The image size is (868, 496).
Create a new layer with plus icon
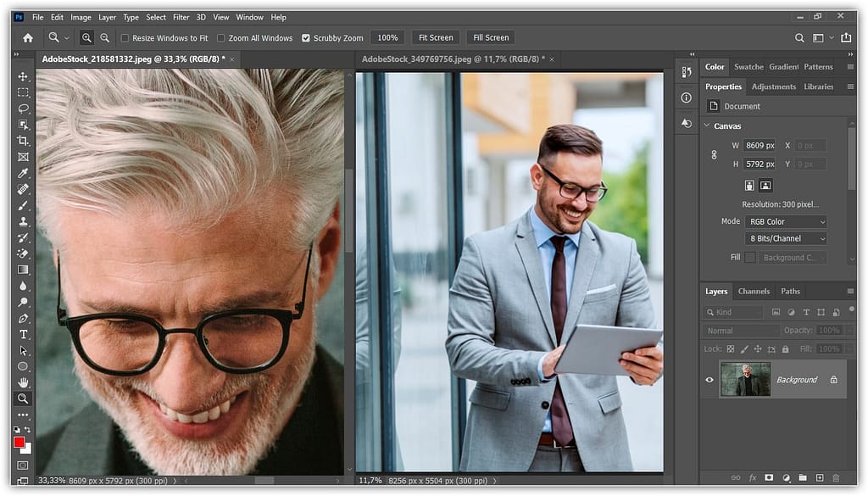coord(819,478)
